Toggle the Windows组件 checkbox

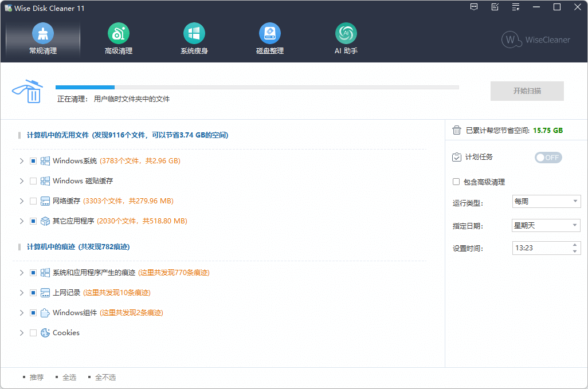point(33,313)
